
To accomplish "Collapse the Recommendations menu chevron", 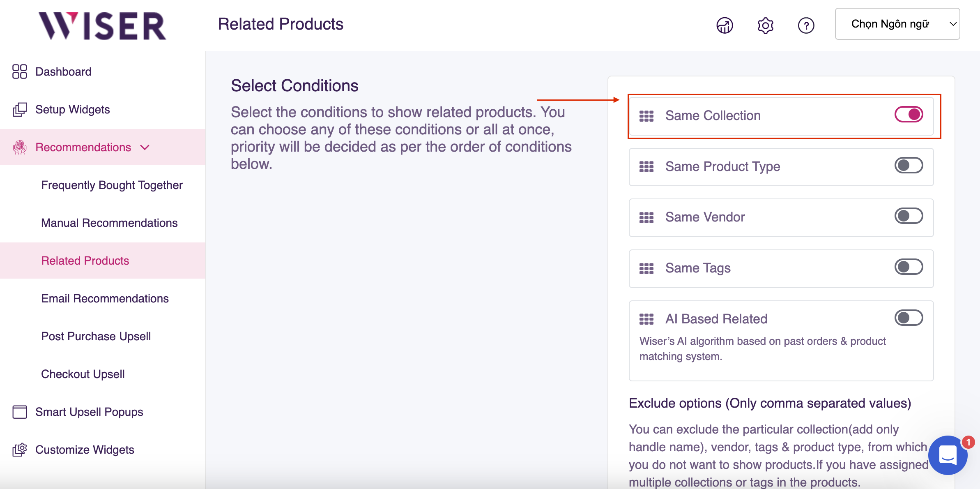I will coord(145,147).
